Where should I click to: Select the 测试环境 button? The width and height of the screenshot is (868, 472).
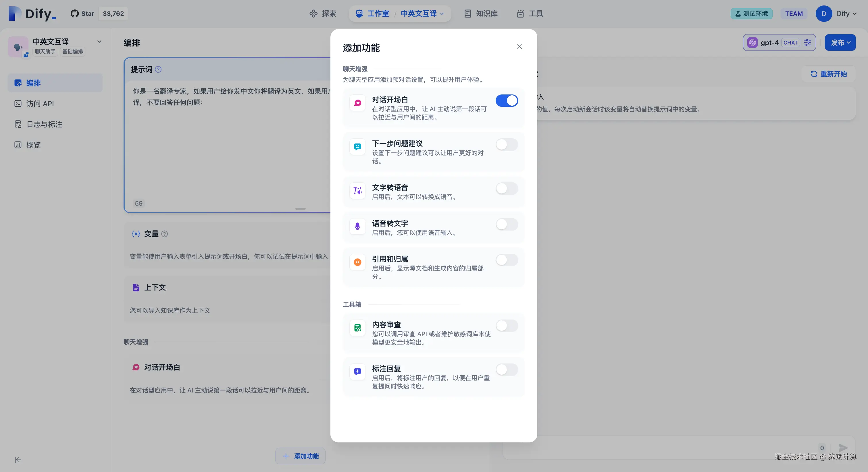tap(751, 13)
